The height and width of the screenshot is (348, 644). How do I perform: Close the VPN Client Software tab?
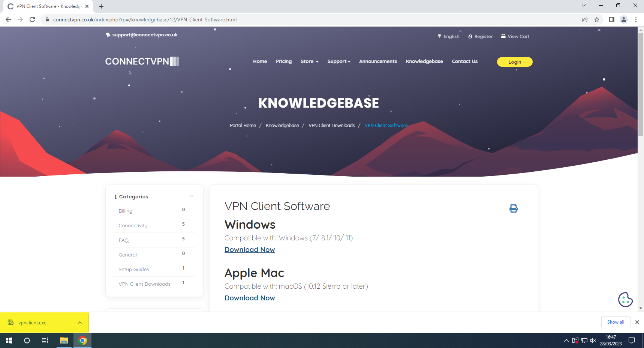tap(87, 6)
